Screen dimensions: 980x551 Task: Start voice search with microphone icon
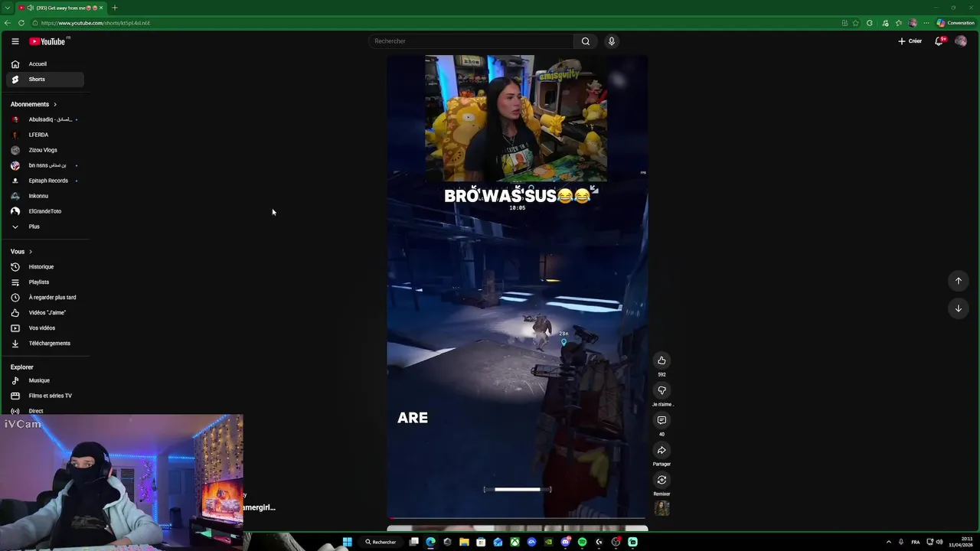coord(611,41)
